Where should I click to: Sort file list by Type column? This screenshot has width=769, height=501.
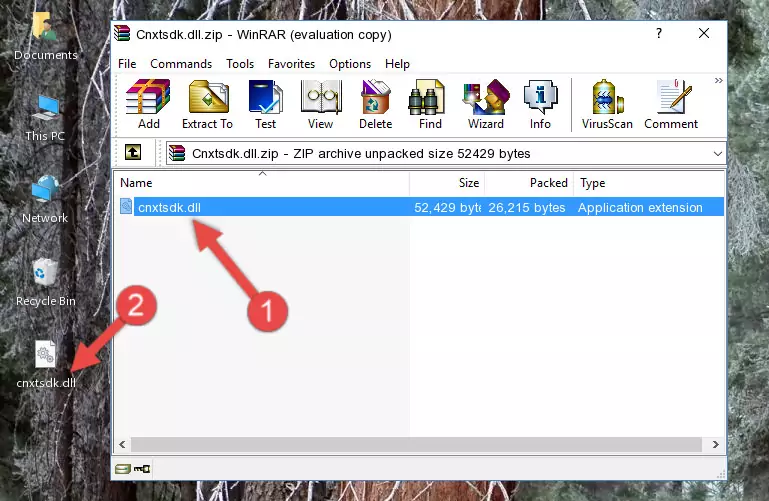649,183
